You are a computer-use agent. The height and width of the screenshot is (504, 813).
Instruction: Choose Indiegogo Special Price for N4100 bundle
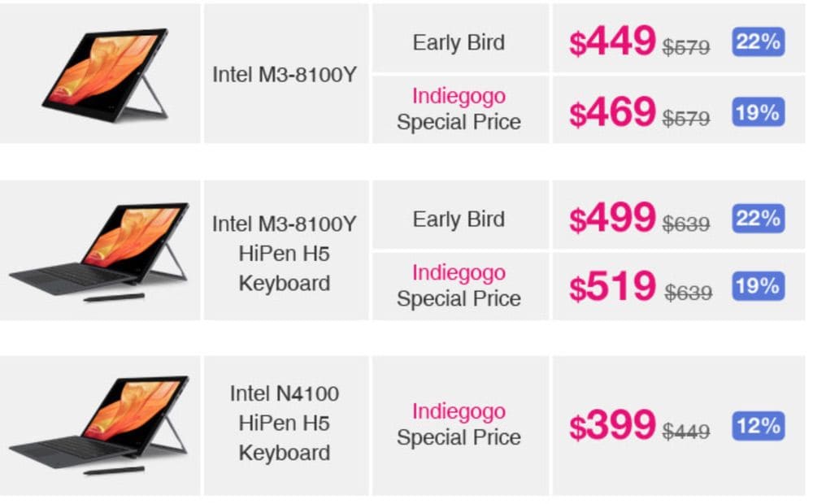click(459, 424)
